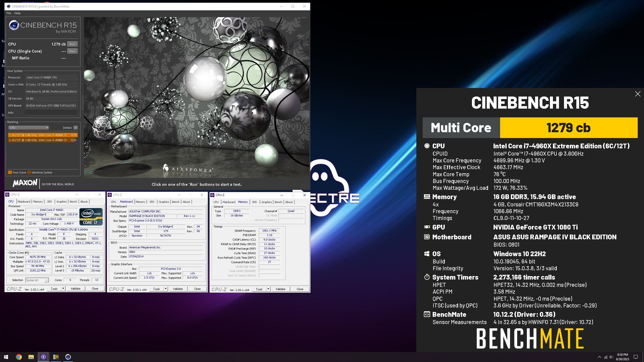Click Tools button in Memory CPU-Z window
The height and width of the screenshot is (362, 644).
pyautogui.click(x=259, y=289)
